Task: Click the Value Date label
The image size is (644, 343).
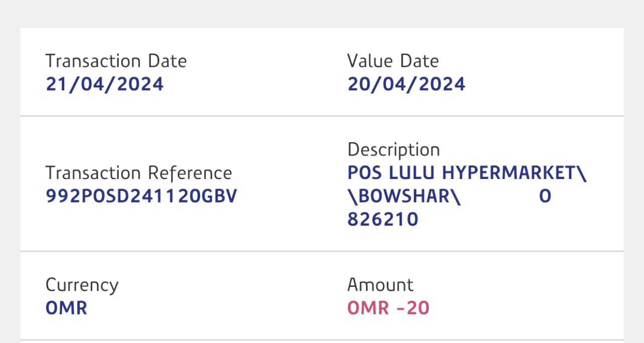Action: (393, 61)
